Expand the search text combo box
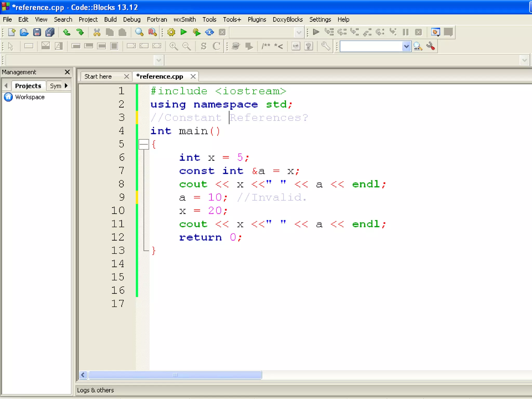The width and height of the screenshot is (532, 399). 406,46
